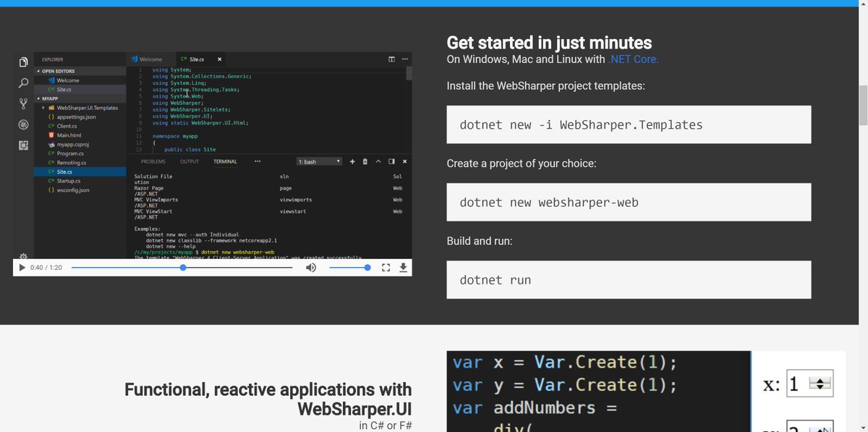Switch to the Welcome editor tab
868x432 pixels.
pyautogui.click(x=150, y=59)
